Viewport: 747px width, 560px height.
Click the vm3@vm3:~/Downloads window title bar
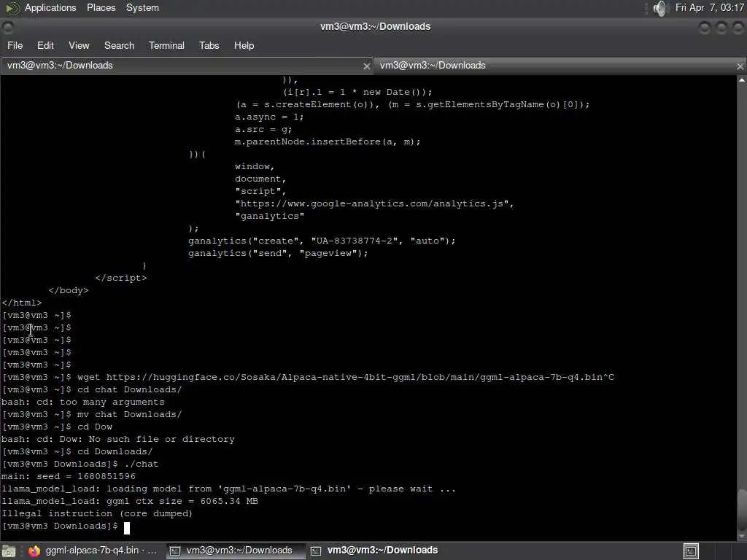375,27
